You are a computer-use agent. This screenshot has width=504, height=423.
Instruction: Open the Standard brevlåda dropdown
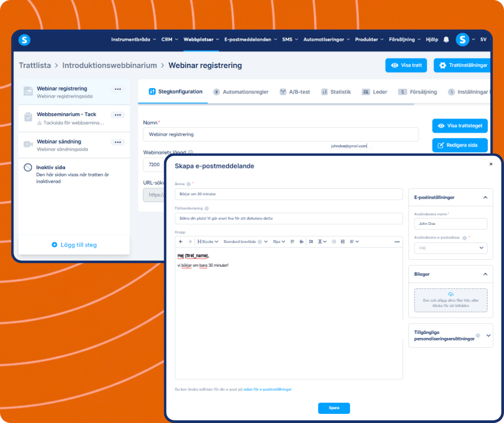pos(245,242)
